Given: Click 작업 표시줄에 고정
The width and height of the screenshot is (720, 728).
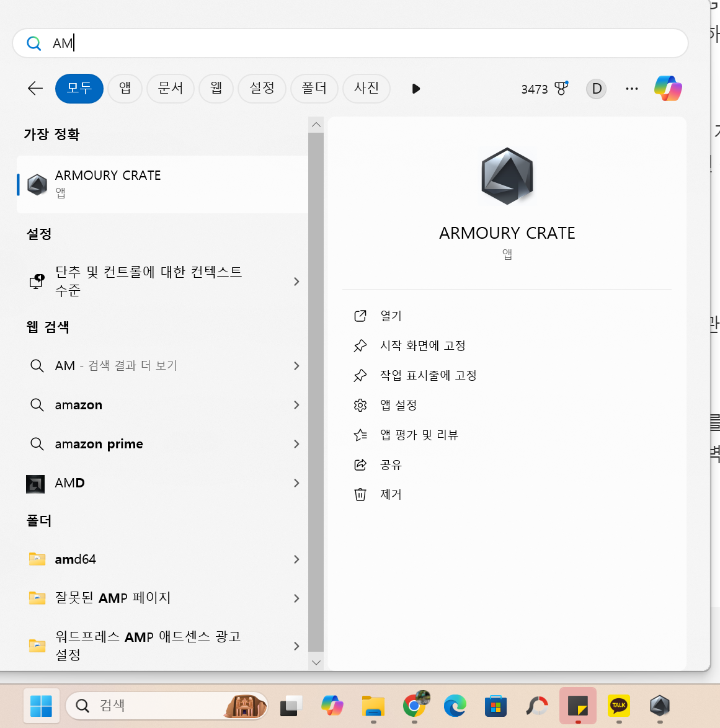Looking at the screenshot, I should point(428,376).
